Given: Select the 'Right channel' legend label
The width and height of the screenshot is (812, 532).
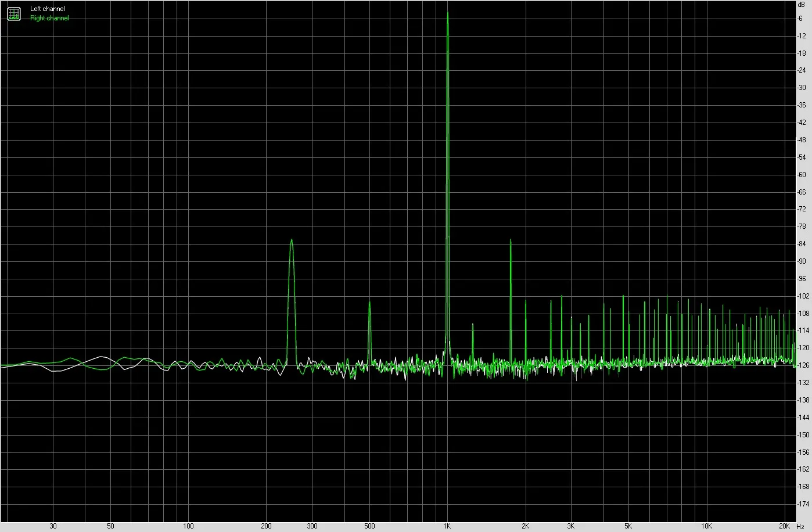Looking at the screenshot, I should (x=49, y=18).
